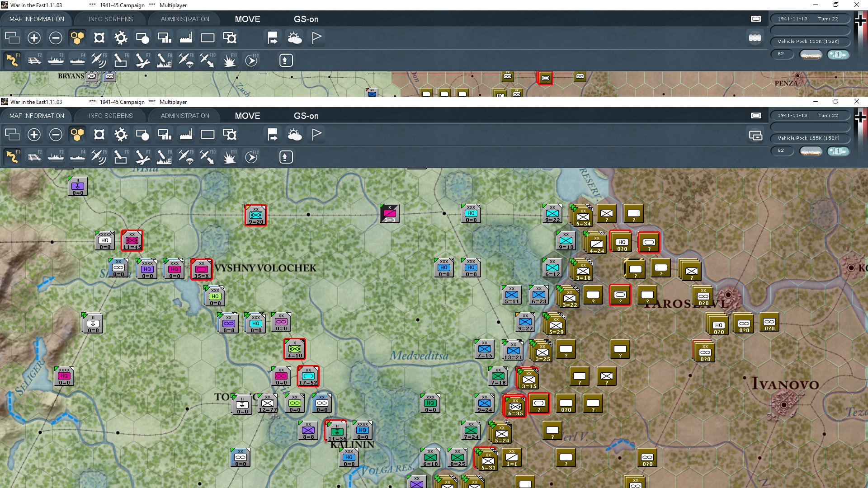Show weather overlay (sun and cloud icon)
Viewport: 868px width, 488px height.
click(x=294, y=135)
